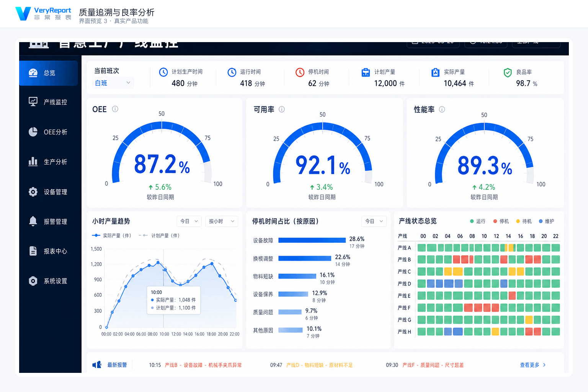Click the 设备故障 28.6% bar

pos(312,240)
